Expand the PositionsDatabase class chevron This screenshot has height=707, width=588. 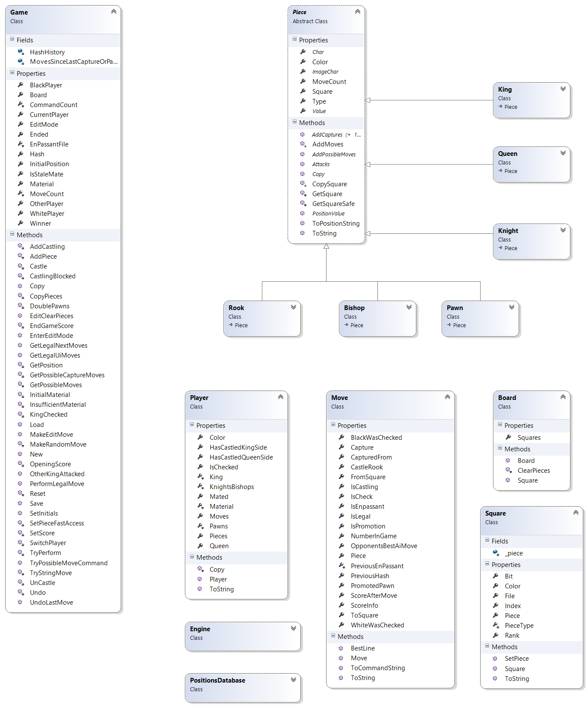[x=294, y=680]
